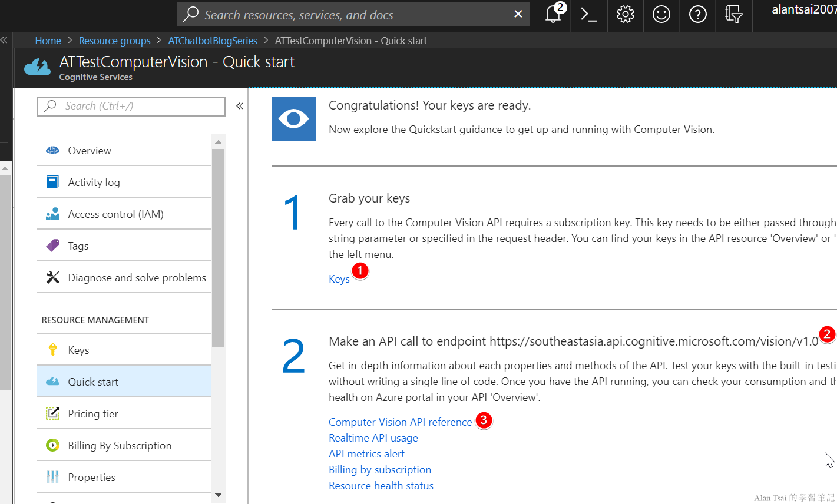The width and height of the screenshot is (837, 504).
Task: Open Billing by subscription link
Action: coord(380,470)
